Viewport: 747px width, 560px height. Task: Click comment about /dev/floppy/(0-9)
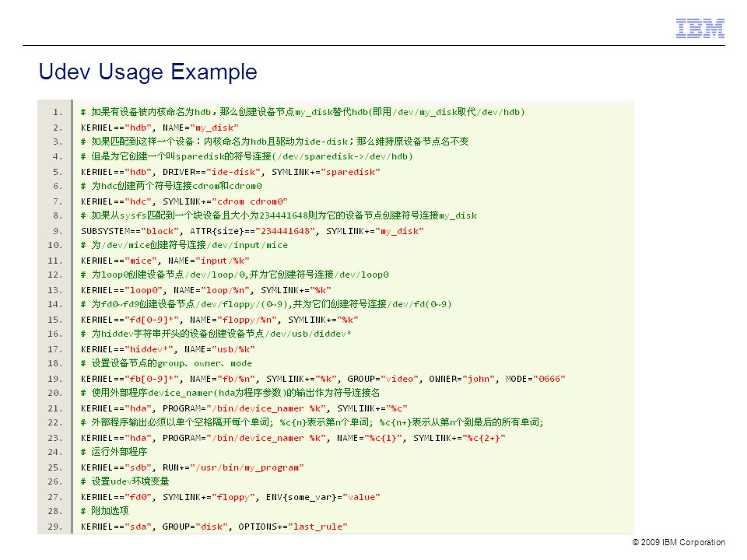tap(266, 304)
